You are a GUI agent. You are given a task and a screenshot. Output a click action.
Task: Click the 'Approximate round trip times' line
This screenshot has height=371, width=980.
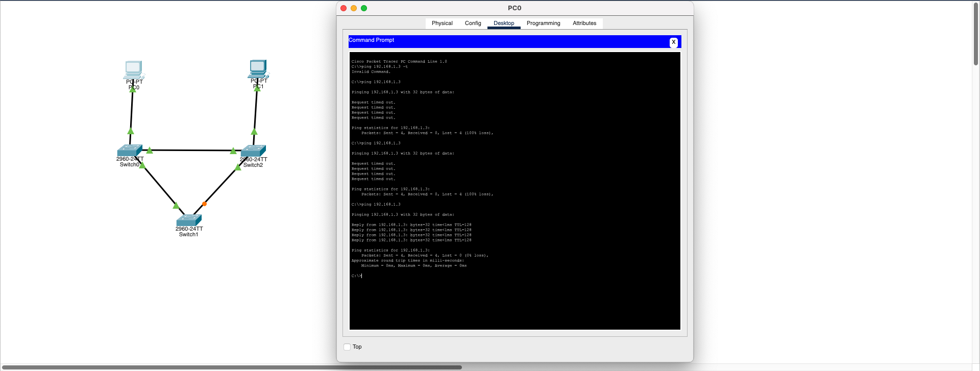pyautogui.click(x=408, y=261)
